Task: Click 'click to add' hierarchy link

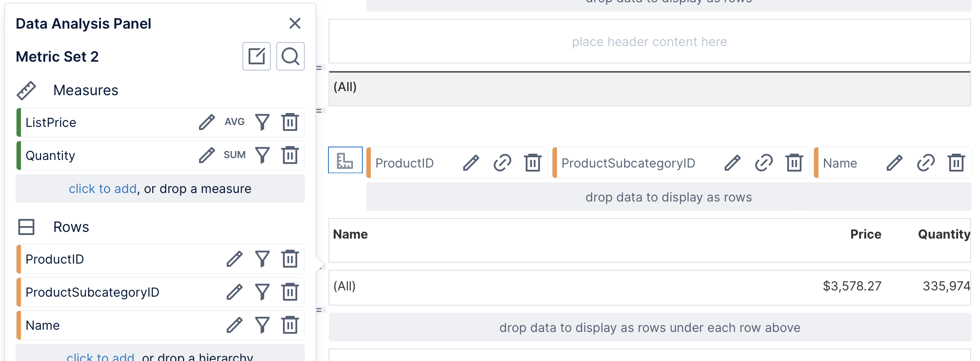Action: click(100, 357)
